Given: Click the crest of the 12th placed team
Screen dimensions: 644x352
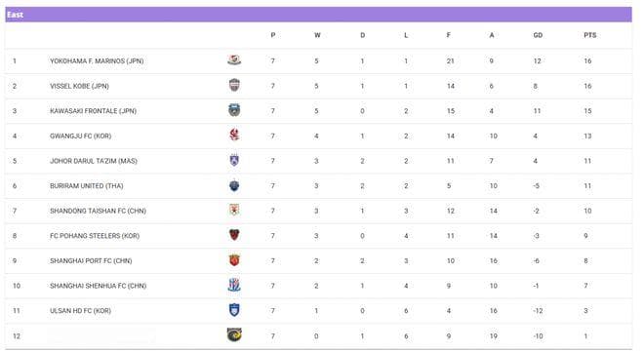Looking at the screenshot, I should (x=234, y=335).
